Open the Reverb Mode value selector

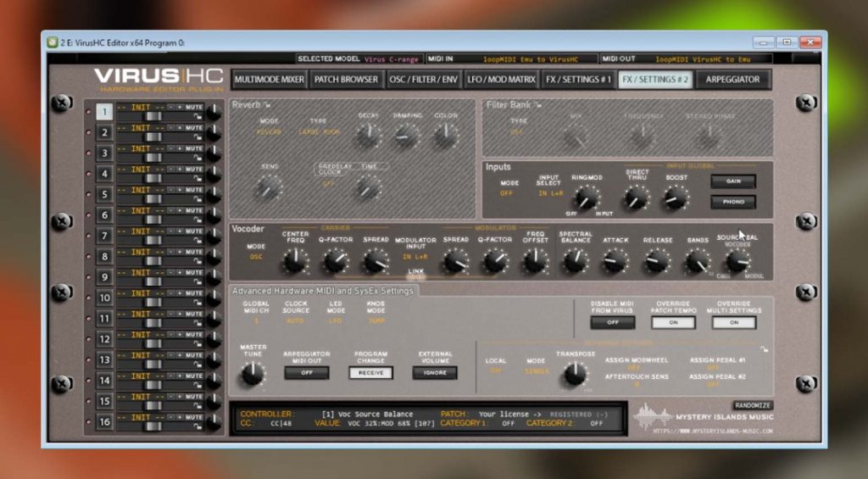269,131
